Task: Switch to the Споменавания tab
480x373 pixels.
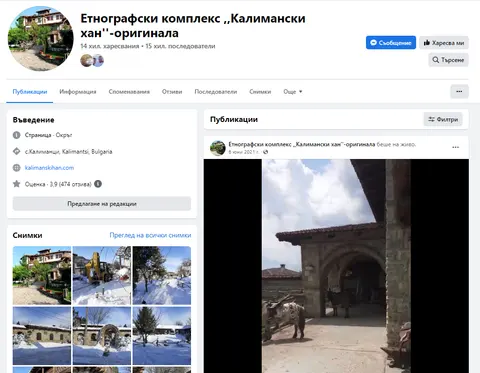Action: click(129, 92)
